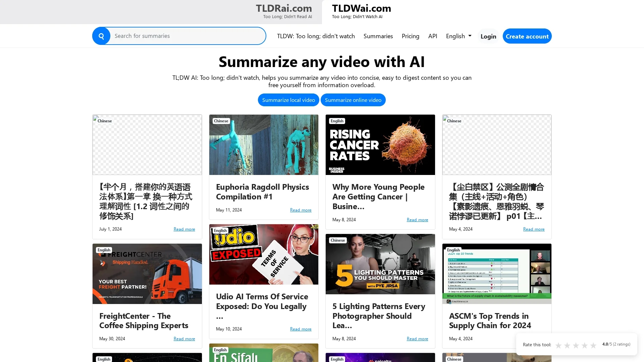
Task: Click the Login button
Action: click(x=488, y=36)
